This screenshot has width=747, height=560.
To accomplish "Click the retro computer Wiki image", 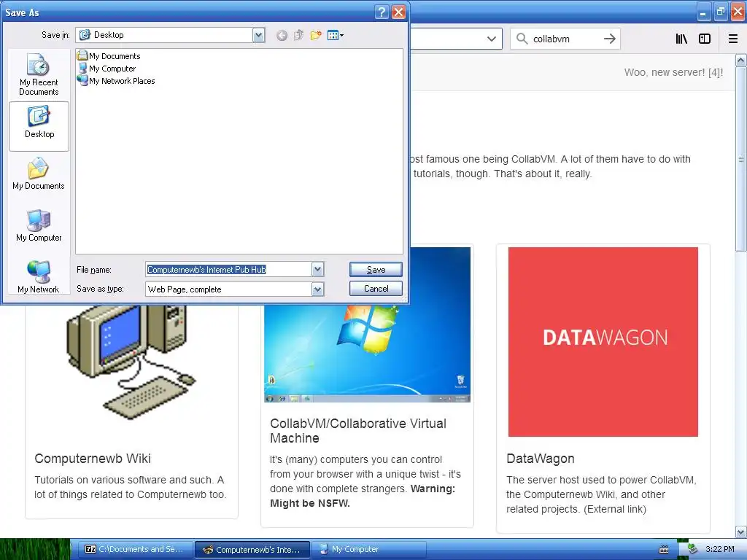I will point(131,362).
